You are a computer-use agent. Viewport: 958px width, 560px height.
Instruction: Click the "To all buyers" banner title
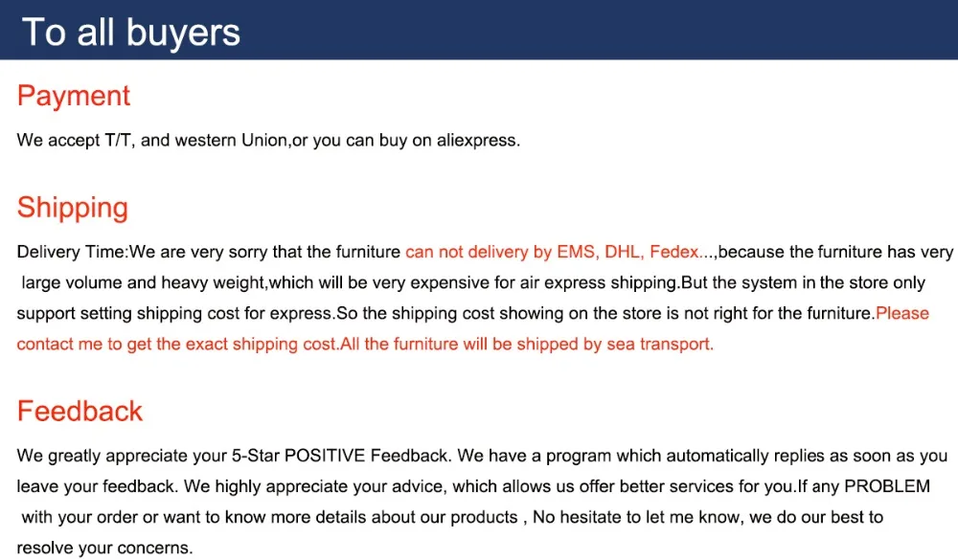point(131,32)
